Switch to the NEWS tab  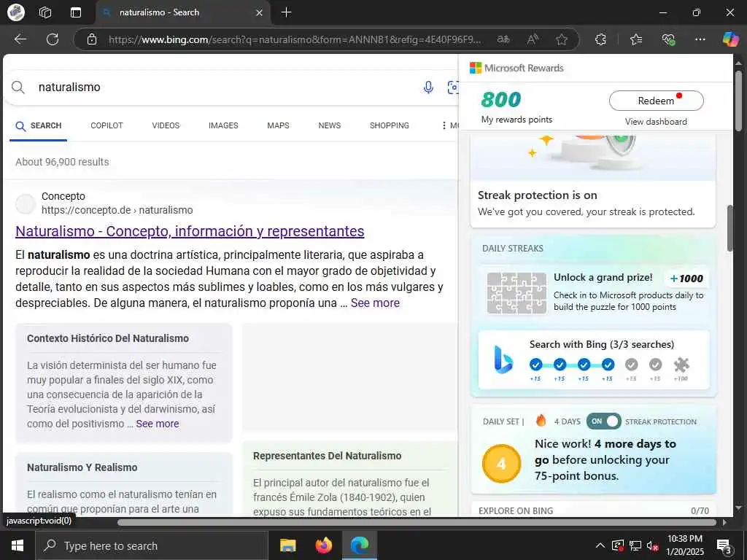[x=330, y=125]
